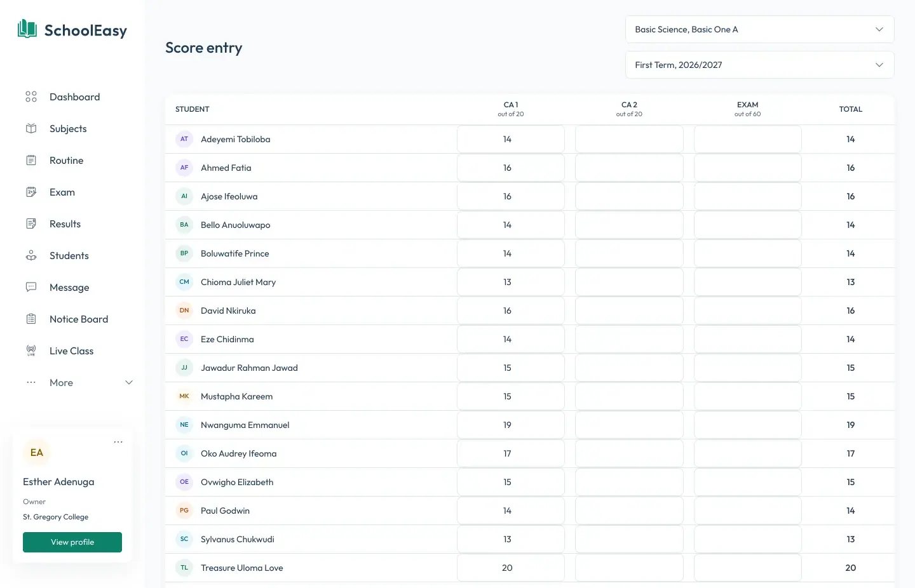The width and height of the screenshot is (915, 588).
Task: Click the STUDENT column header
Action: point(193,109)
